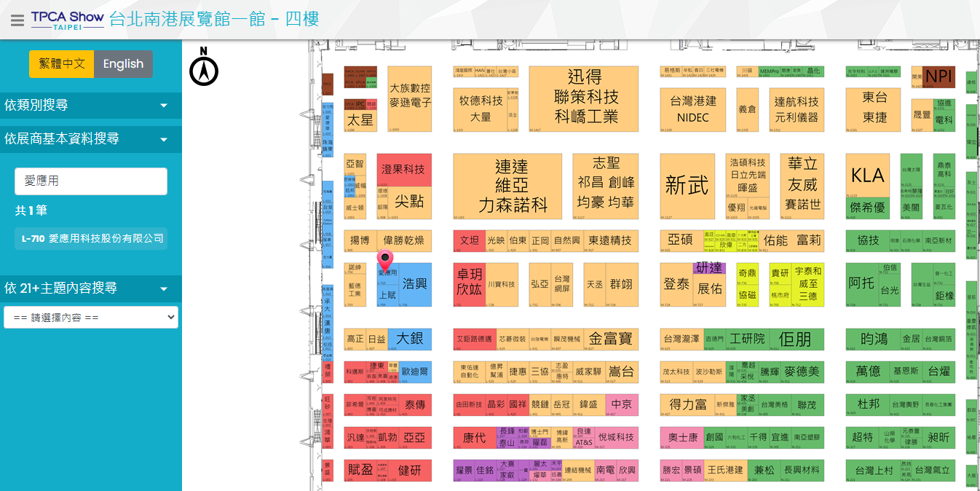This screenshot has width=980, height=491.
Task: Click the 達航科技 元利儀器 booth
Action: tap(797, 109)
